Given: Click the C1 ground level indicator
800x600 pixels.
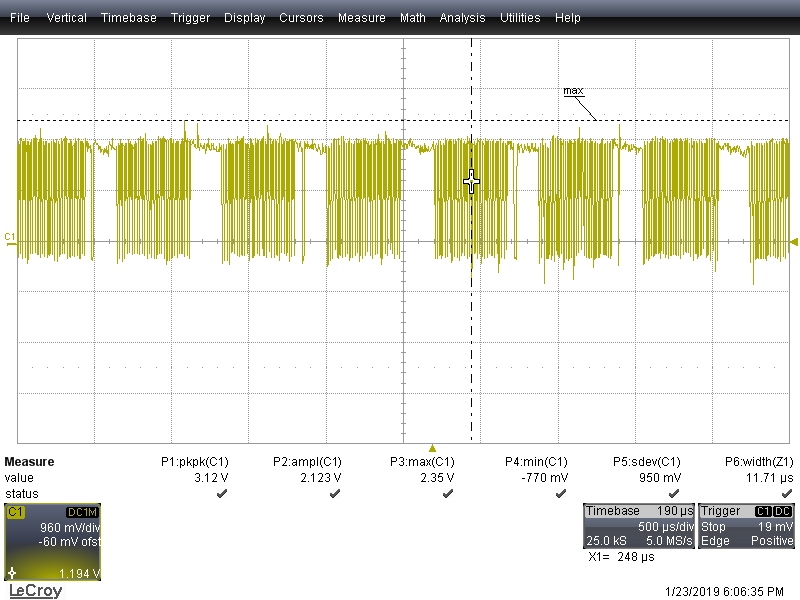Looking at the screenshot, I should click(10, 239).
